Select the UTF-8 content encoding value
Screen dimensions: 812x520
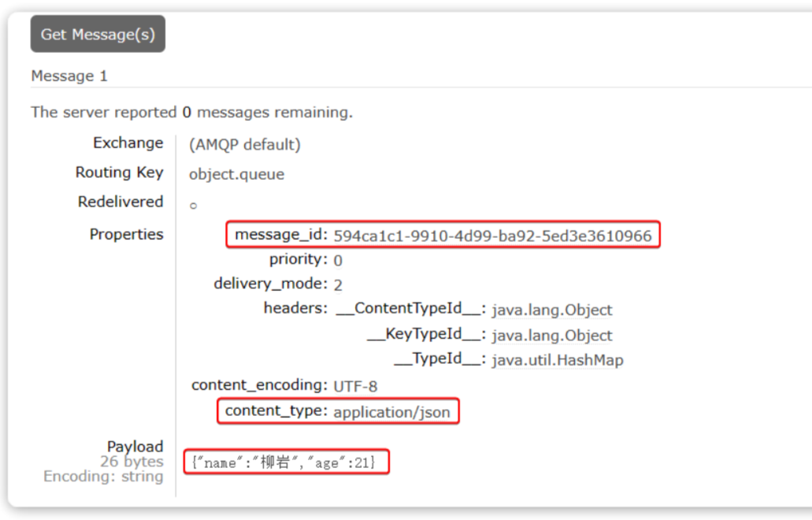point(355,386)
